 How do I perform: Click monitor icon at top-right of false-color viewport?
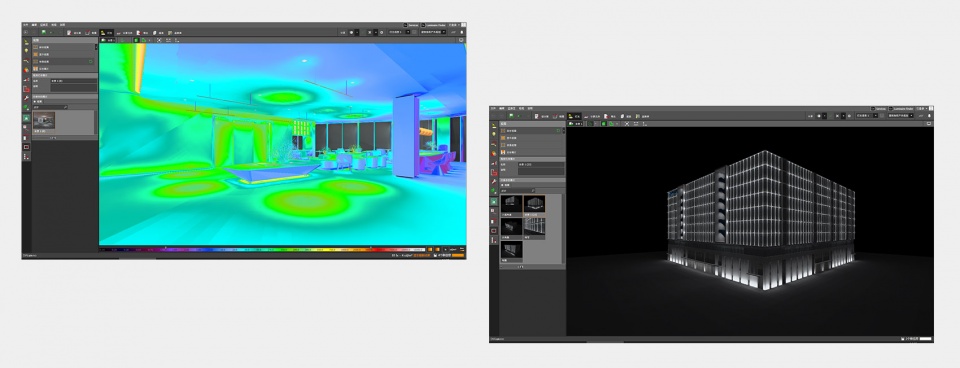pos(461,40)
